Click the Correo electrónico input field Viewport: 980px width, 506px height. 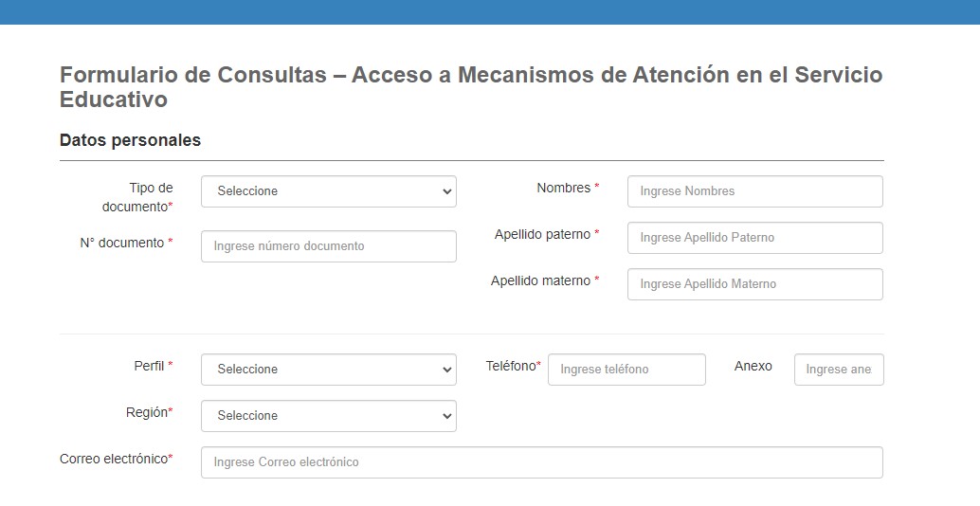(541, 462)
